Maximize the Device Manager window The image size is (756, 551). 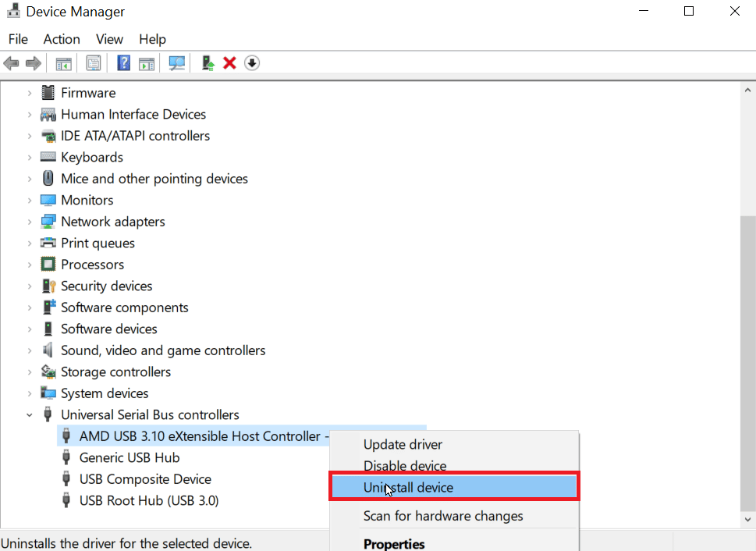coord(689,11)
